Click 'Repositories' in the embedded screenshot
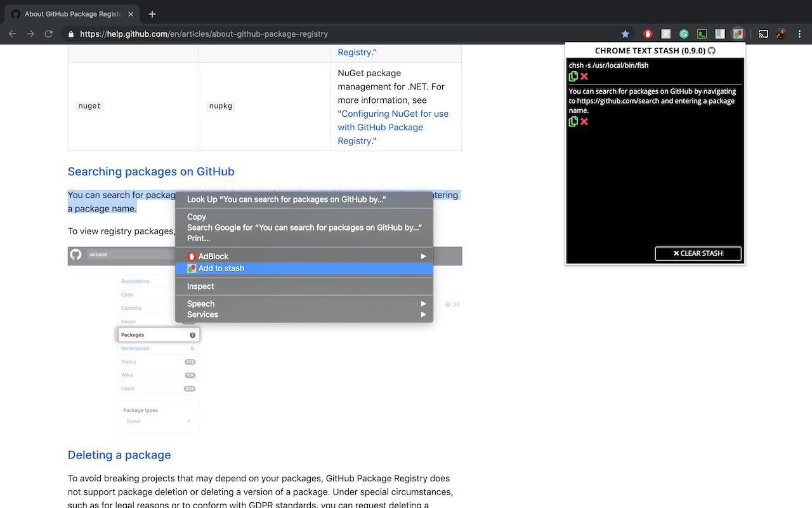The width and height of the screenshot is (812, 508). (135, 281)
